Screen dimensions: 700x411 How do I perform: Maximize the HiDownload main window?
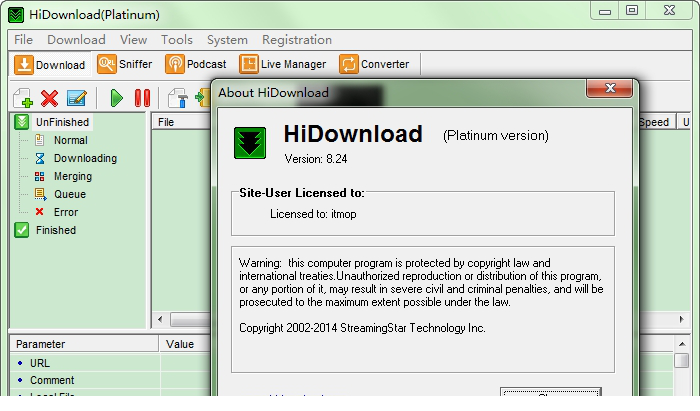pyautogui.click(x=632, y=11)
